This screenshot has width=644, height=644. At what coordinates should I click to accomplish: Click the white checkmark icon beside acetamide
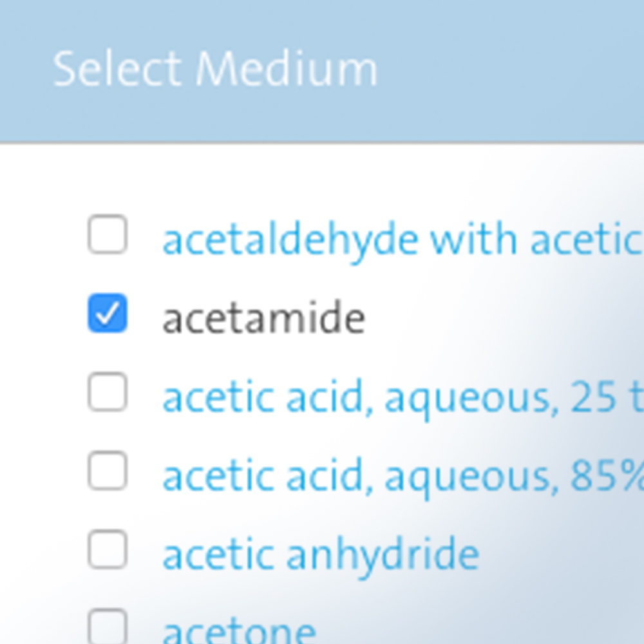point(108,314)
